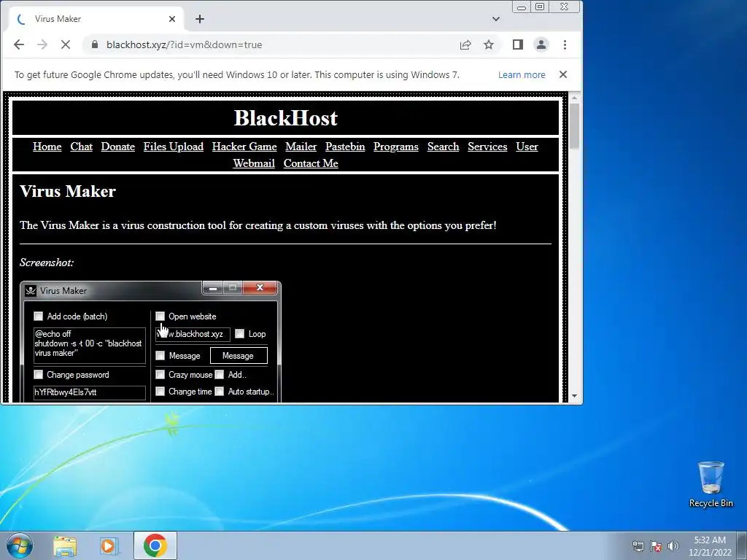Click the padlock site info icon

95,44
